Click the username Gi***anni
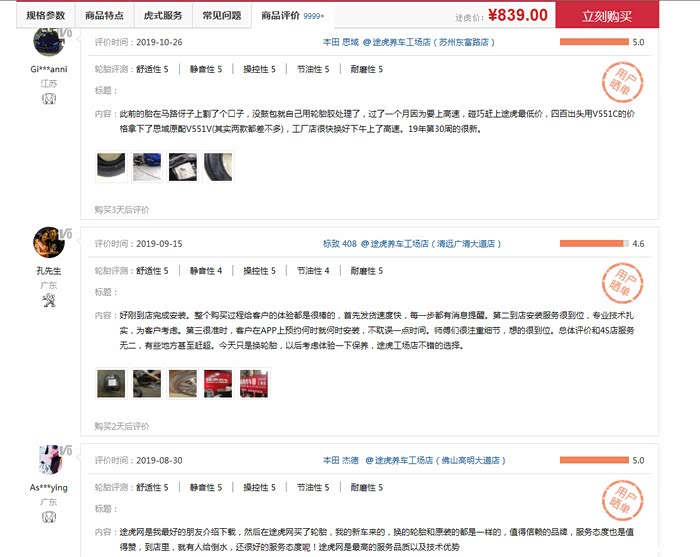This screenshot has height=557, width=700. [49, 69]
